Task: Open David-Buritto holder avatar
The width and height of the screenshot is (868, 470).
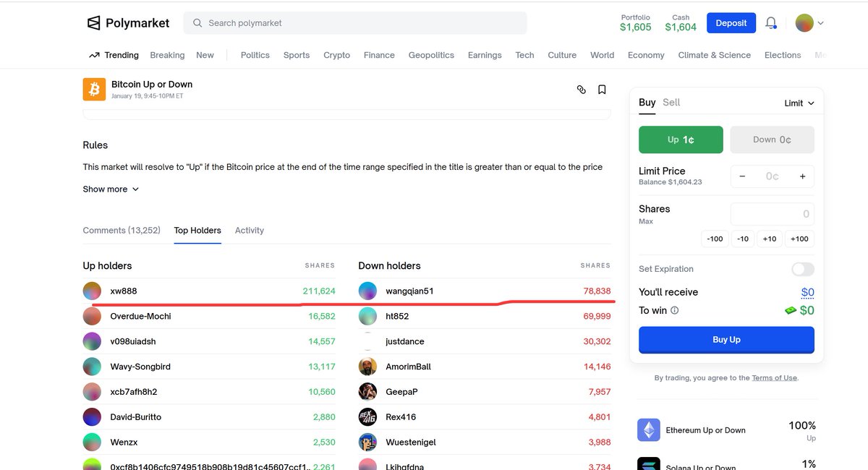Action: coord(92,417)
